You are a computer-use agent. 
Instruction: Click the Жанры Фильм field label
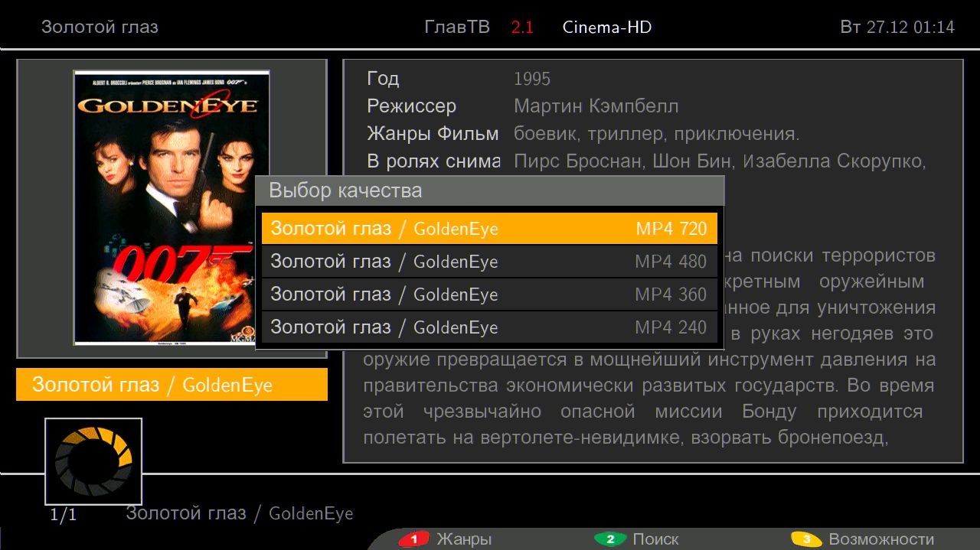(x=433, y=134)
